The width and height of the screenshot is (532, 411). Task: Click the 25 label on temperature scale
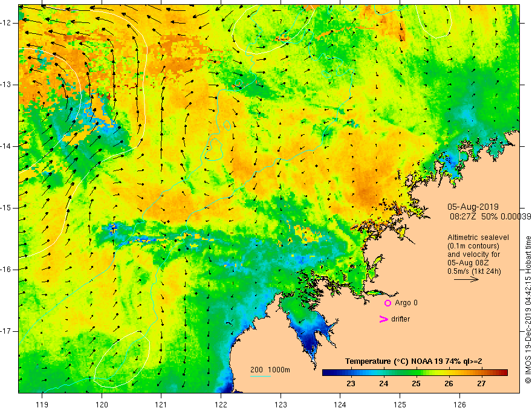(x=417, y=384)
